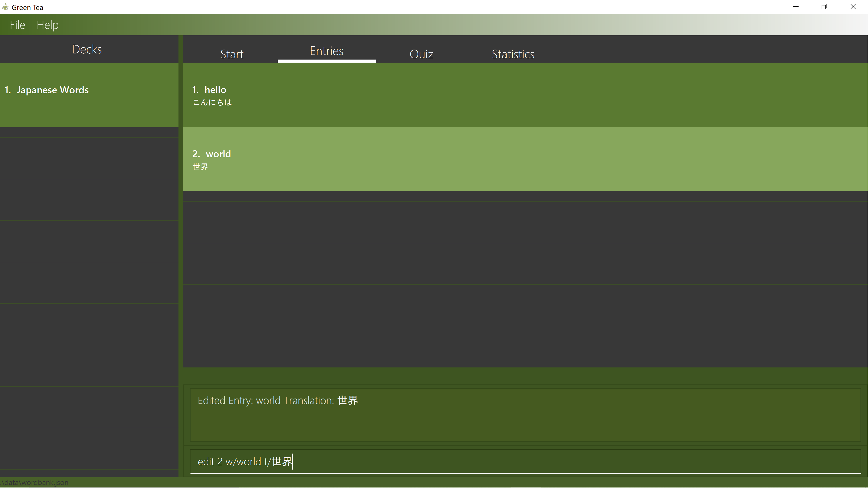Select the hello entry card
The width and height of the screenshot is (868, 488).
525,95
